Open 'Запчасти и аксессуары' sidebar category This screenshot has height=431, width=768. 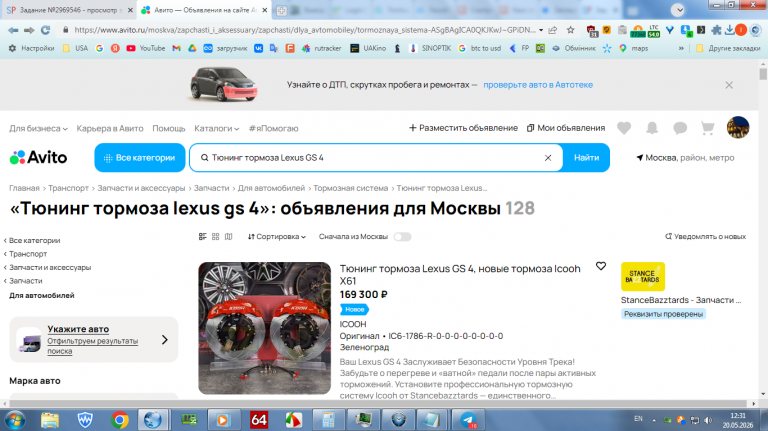coord(50,267)
